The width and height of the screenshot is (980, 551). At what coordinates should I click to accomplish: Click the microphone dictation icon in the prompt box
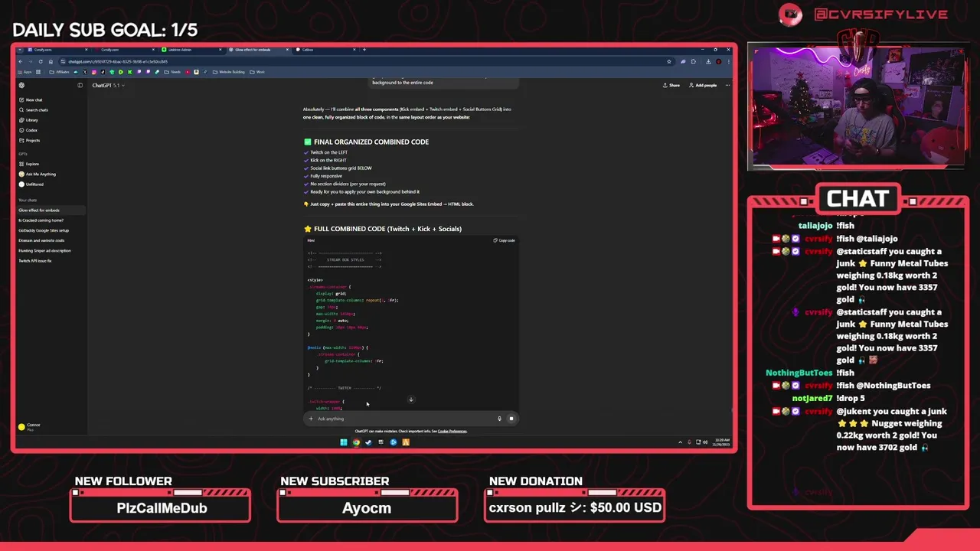point(499,419)
